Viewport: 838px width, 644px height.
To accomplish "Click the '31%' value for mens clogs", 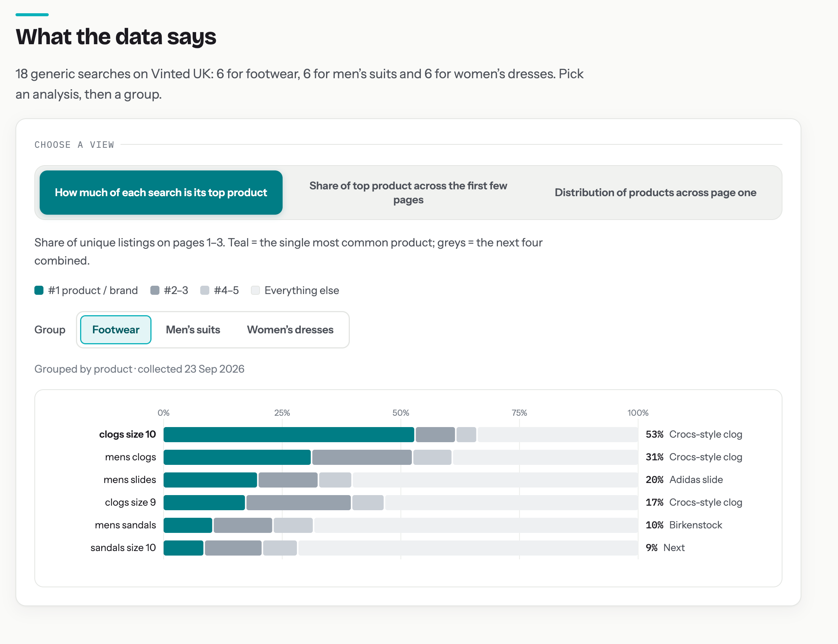I will pyautogui.click(x=654, y=457).
